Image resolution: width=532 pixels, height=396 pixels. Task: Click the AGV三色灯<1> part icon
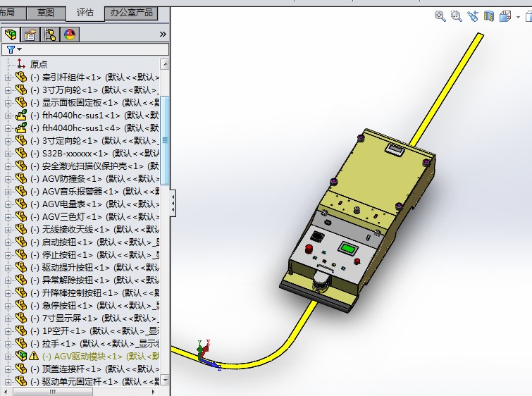click(x=21, y=216)
